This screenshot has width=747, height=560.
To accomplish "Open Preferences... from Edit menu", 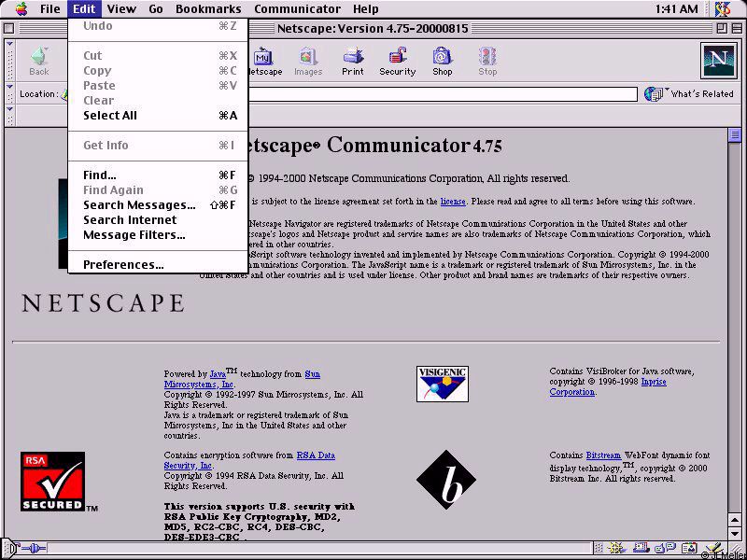I will tap(158, 265).
